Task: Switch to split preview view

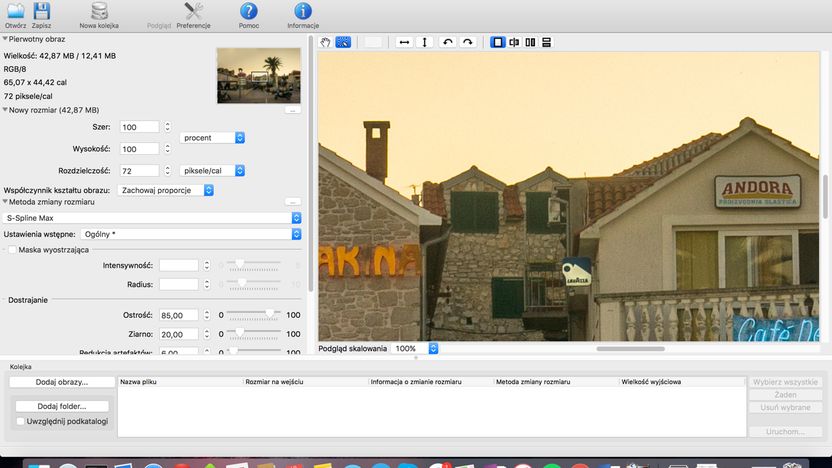Action: click(514, 42)
